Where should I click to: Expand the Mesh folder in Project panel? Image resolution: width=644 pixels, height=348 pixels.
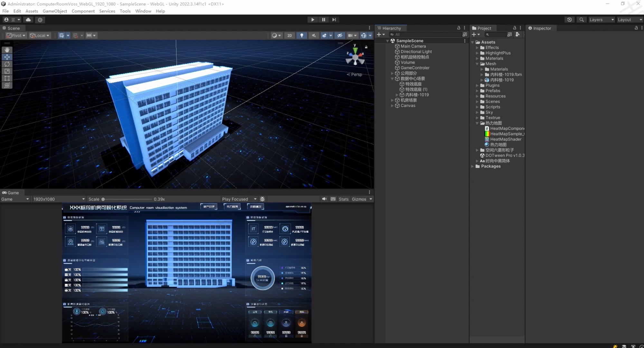pos(477,64)
